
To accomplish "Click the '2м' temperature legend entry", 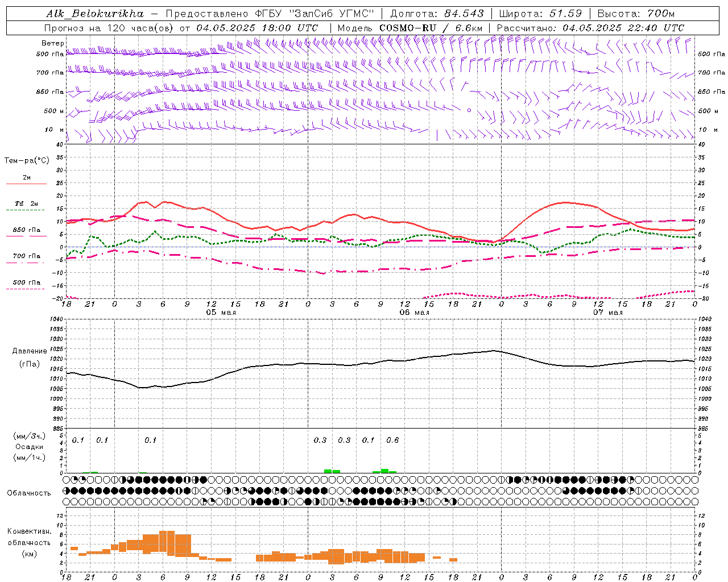I will [x=27, y=178].
